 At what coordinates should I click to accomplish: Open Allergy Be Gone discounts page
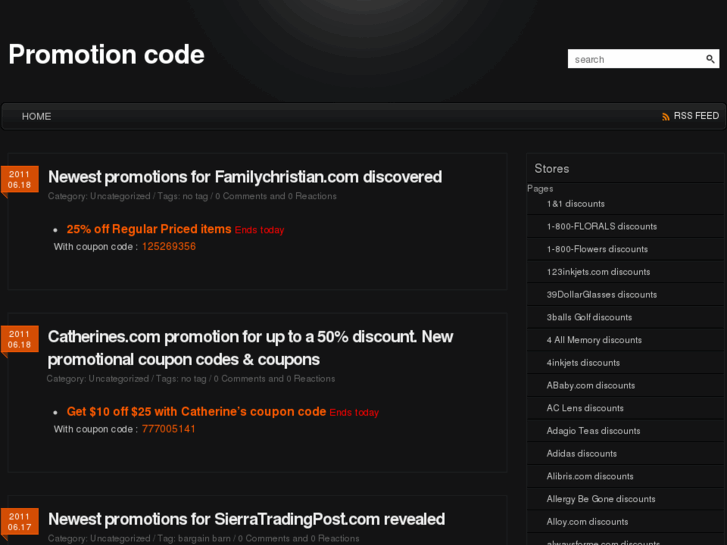[x=601, y=499]
